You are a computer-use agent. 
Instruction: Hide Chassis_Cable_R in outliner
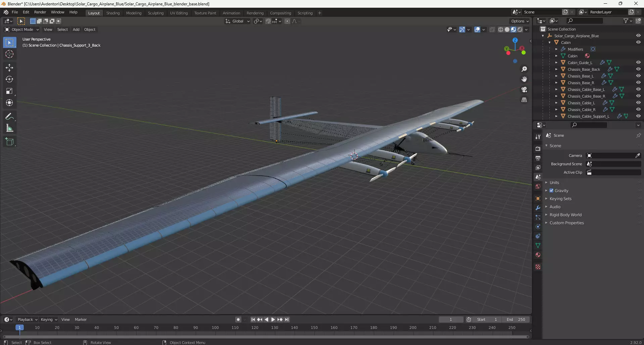638,109
